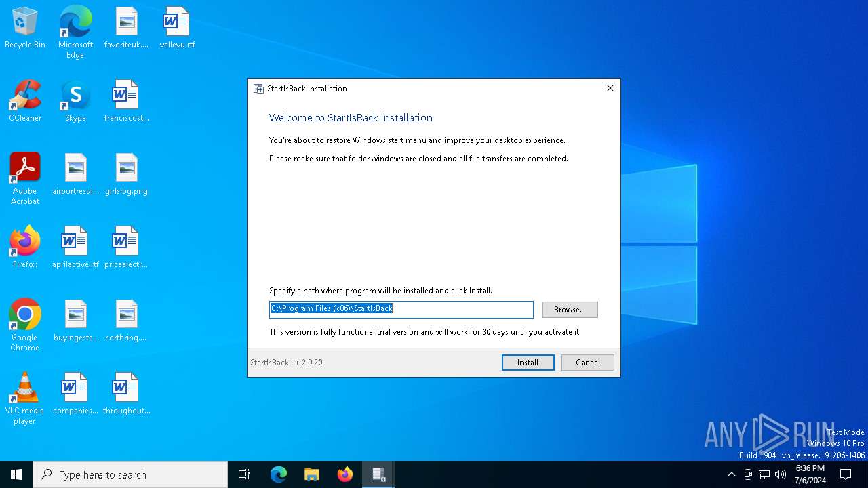Cancel the StartIsBack installation

[587, 363]
